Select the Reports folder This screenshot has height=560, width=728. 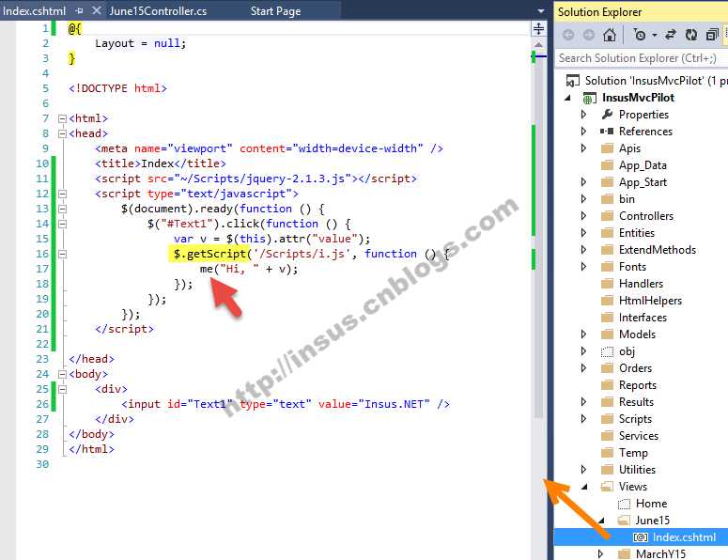(638, 385)
